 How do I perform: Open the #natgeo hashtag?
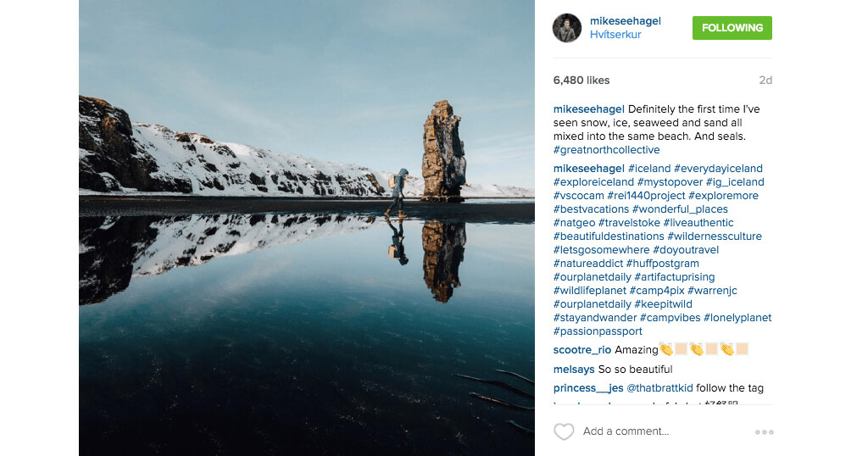tap(576, 223)
